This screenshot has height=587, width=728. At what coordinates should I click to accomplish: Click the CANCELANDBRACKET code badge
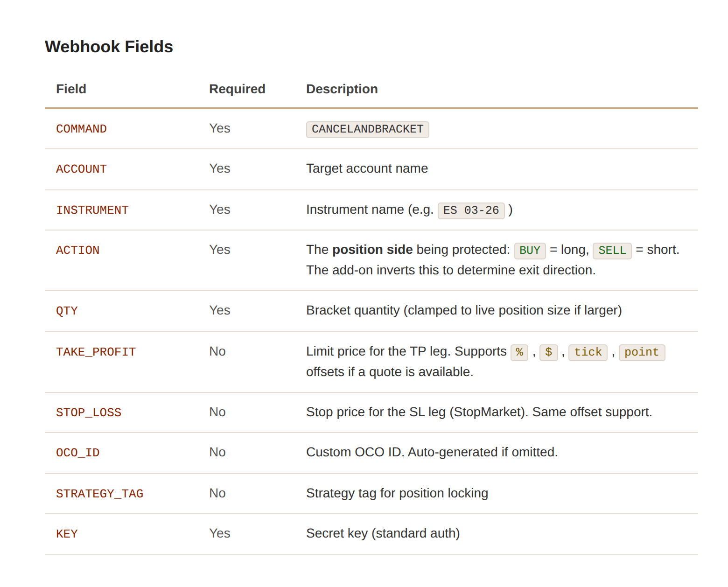(367, 129)
